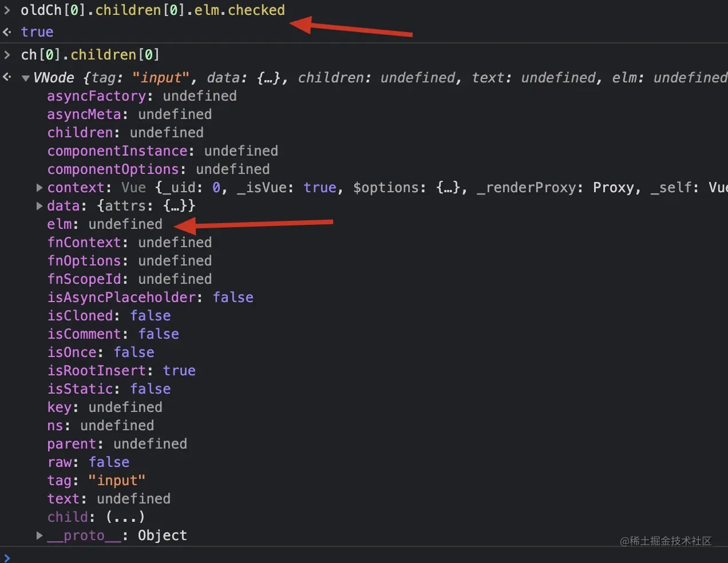Image resolution: width=728 pixels, height=563 pixels.
Task: Click the prompt arrow before ch[0].children[0]
Action: [x=7, y=54]
